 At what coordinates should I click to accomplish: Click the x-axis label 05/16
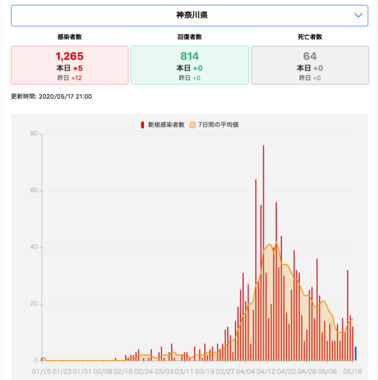point(353,371)
